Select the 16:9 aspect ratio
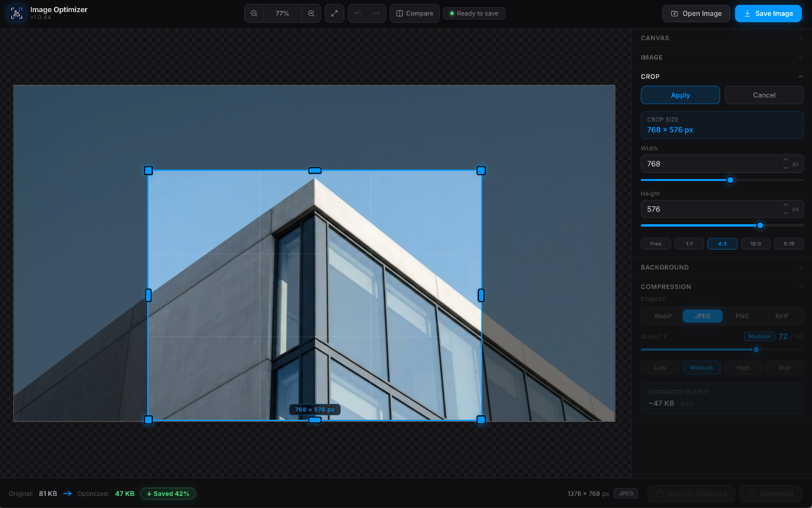 click(x=756, y=244)
